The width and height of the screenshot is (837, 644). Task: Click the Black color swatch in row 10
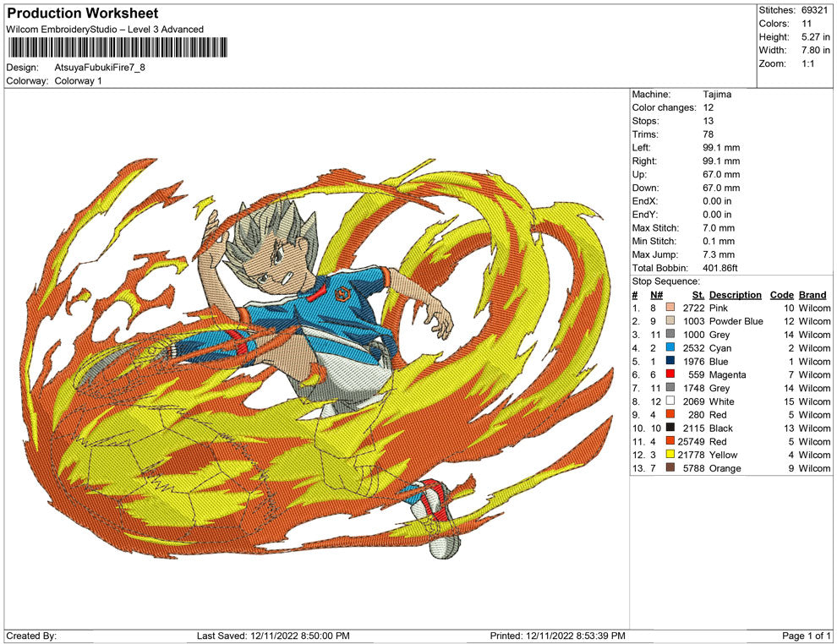[x=670, y=428]
